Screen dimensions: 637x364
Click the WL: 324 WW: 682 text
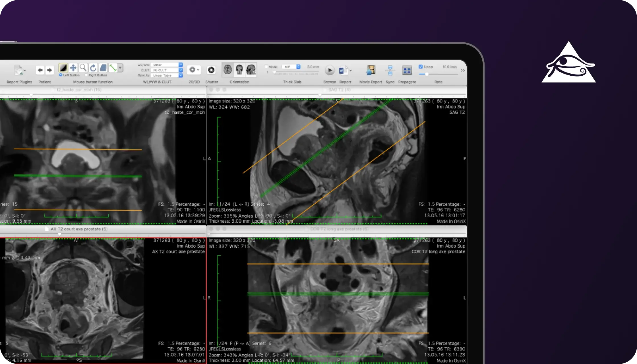pos(229,107)
